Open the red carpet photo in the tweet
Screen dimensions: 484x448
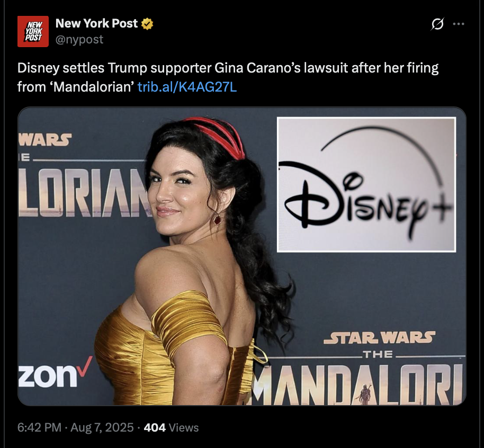tap(241, 256)
